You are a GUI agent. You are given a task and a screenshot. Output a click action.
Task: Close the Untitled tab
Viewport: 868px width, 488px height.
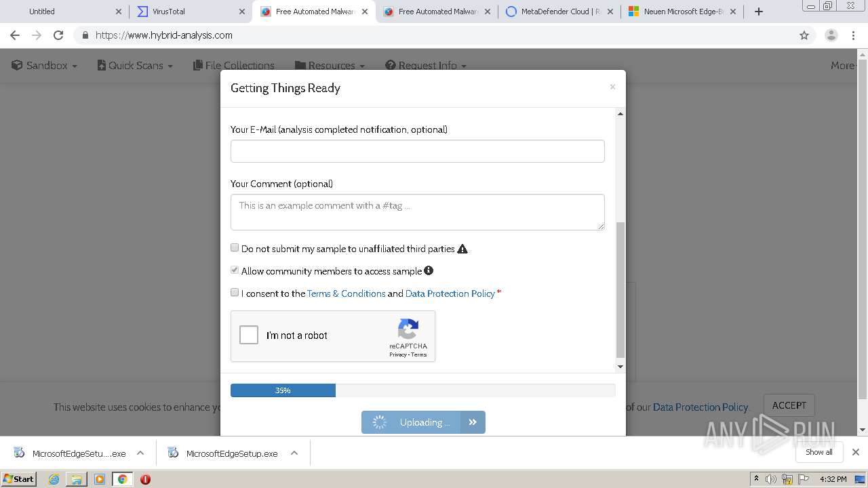click(119, 12)
